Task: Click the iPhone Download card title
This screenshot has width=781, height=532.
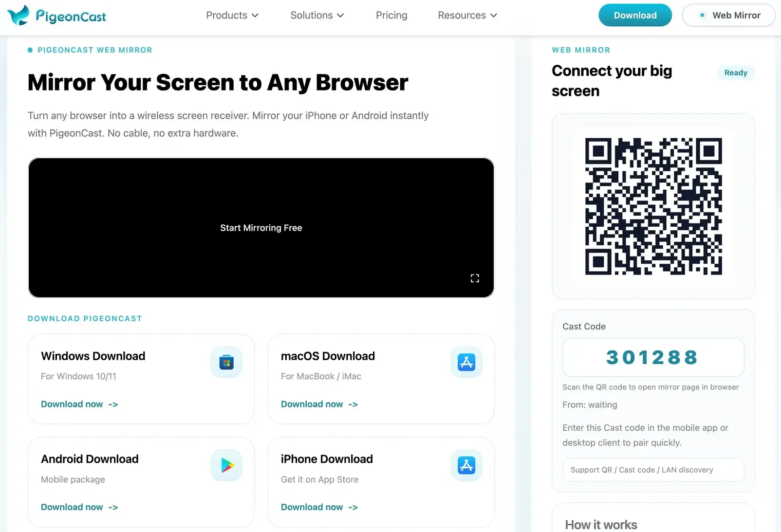Action: [327, 459]
